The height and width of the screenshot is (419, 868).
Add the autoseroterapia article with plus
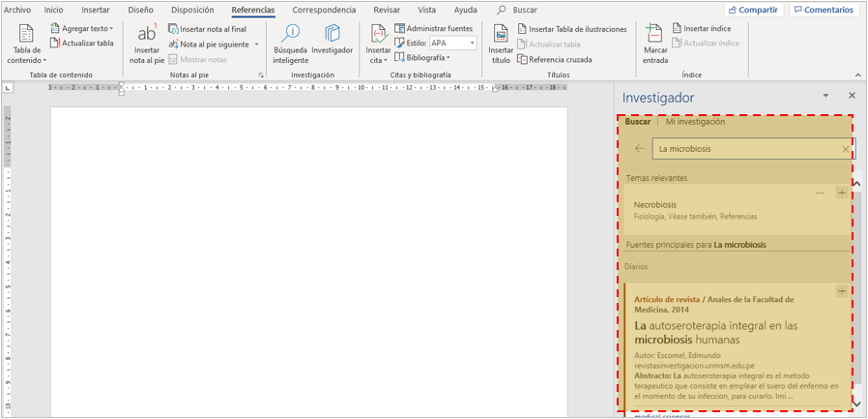click(x=842, y=291)
